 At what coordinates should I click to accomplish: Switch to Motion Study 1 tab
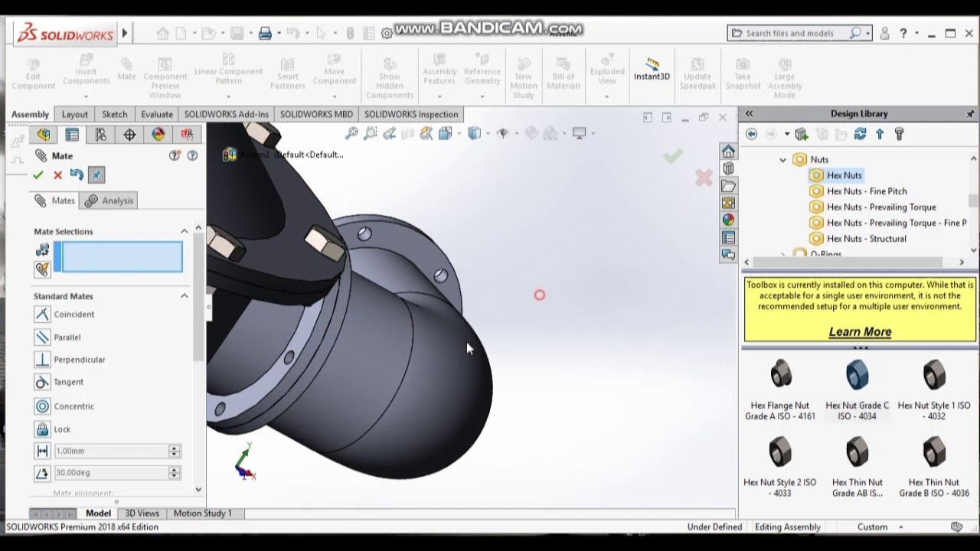coord(202,513)
